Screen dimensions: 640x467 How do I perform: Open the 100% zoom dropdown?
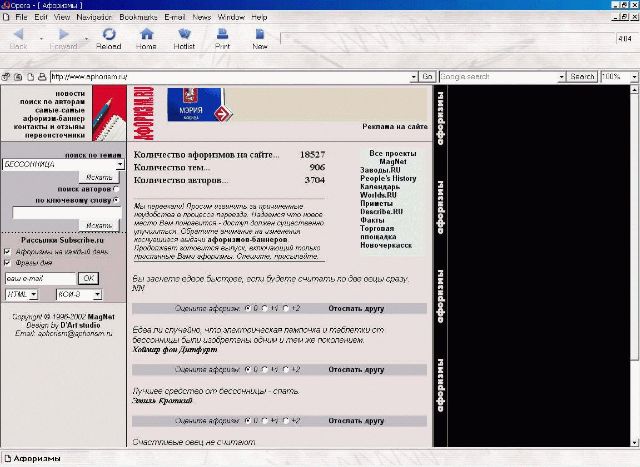634,77
